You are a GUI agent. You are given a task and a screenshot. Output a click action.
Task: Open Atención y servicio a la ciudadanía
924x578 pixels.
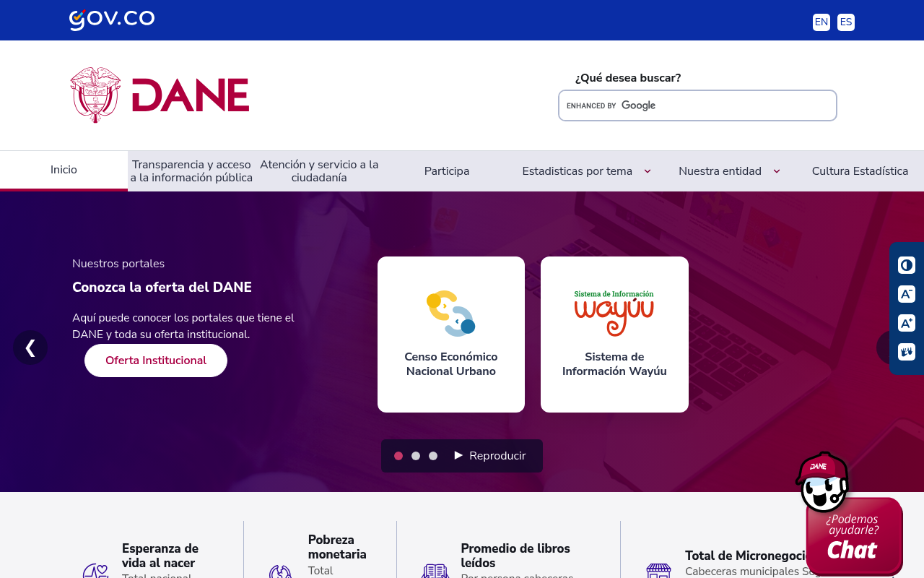319,171
